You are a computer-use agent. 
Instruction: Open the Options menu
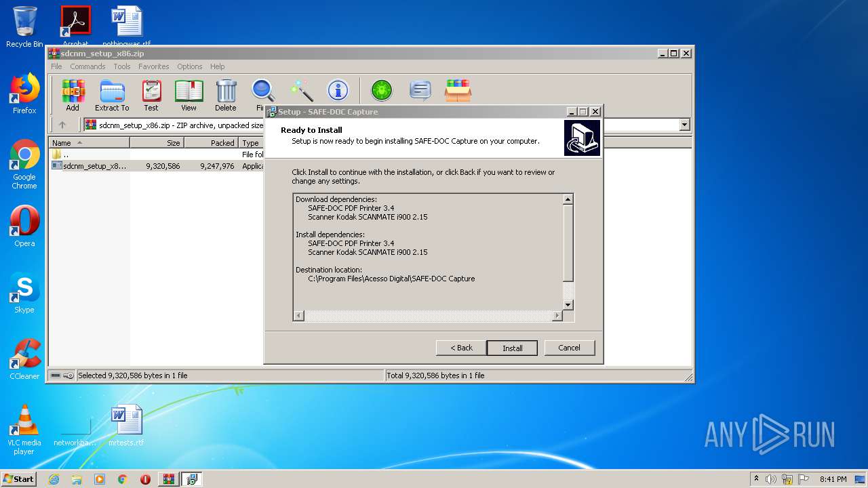point(190,66)
